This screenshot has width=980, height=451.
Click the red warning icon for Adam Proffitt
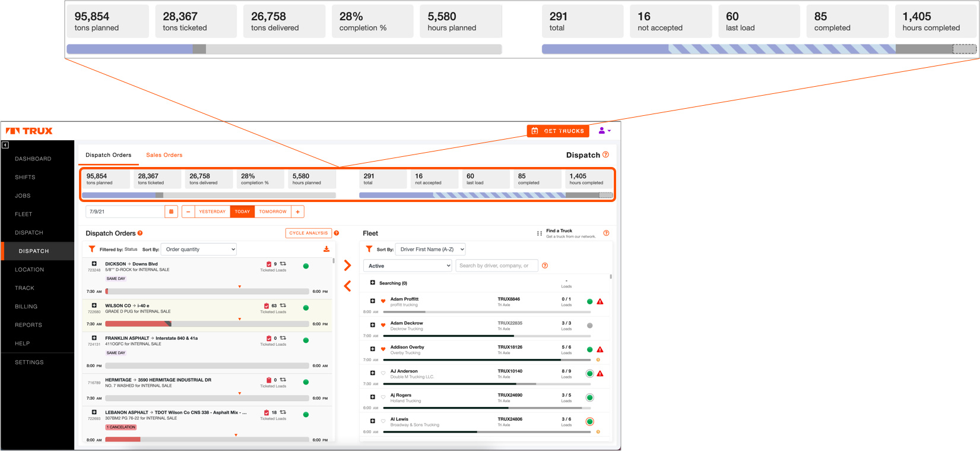600,302
